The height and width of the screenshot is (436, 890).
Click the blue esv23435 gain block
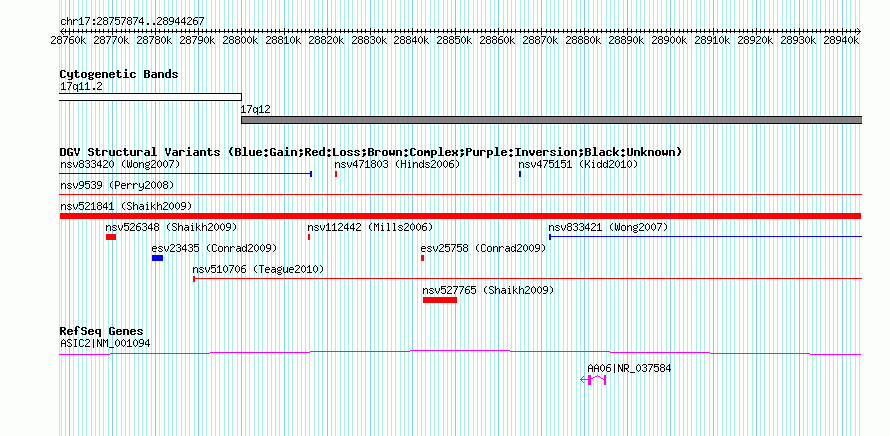[x=157, y=258]
